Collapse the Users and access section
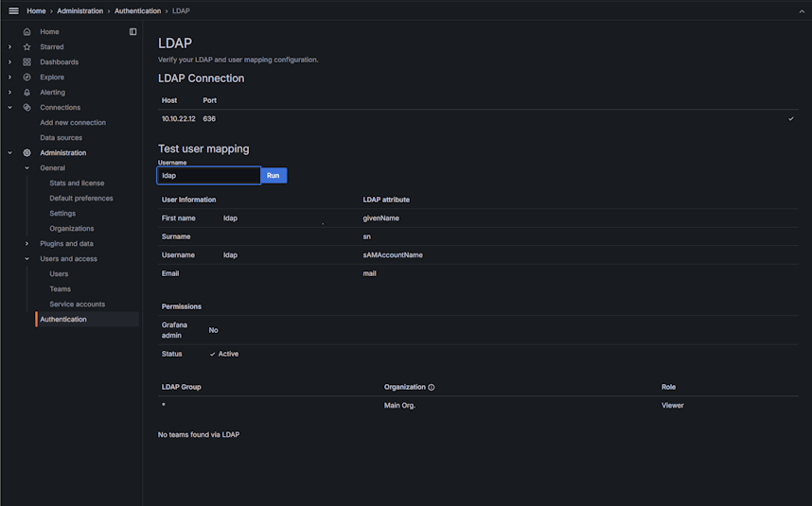The width and height of the screenshot is (812, 506). tap(27, 259)
